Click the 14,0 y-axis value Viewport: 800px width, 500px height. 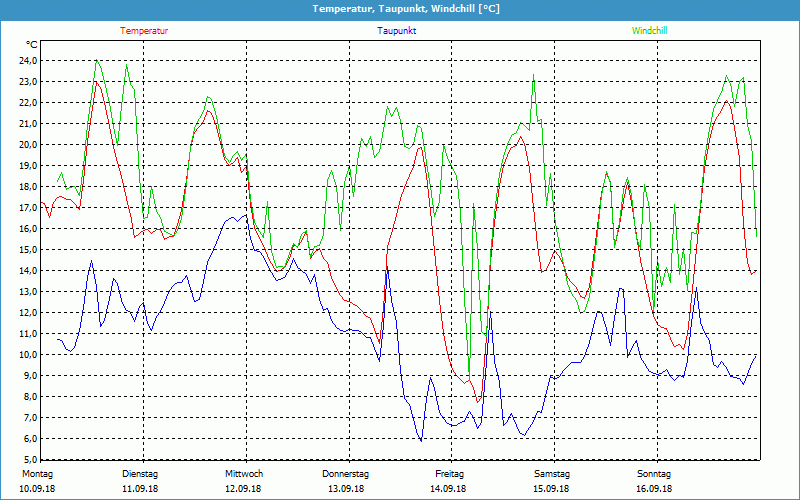(x=29, y=270)
